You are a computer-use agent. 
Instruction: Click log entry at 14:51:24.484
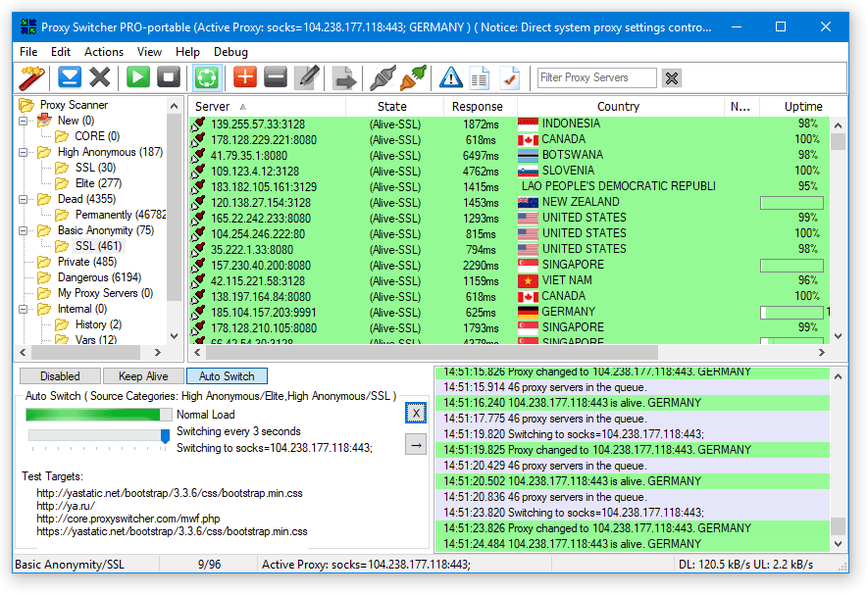point(632,544)
